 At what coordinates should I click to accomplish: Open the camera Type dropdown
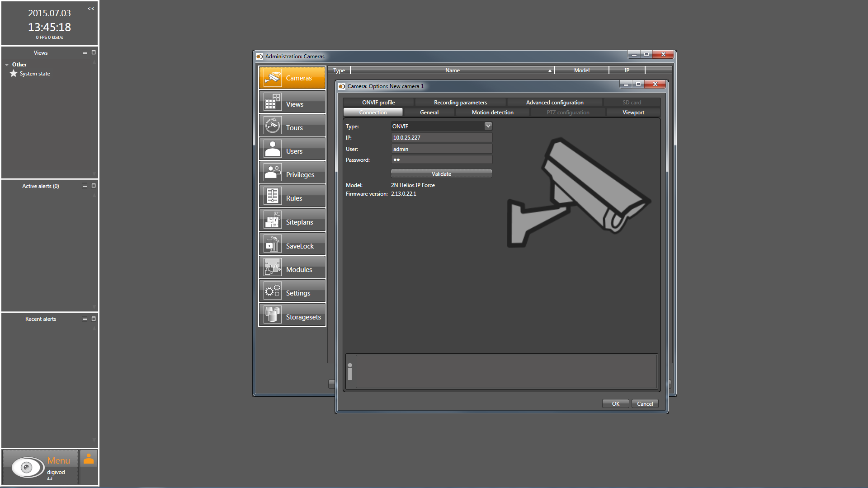(x=488, y=126)
